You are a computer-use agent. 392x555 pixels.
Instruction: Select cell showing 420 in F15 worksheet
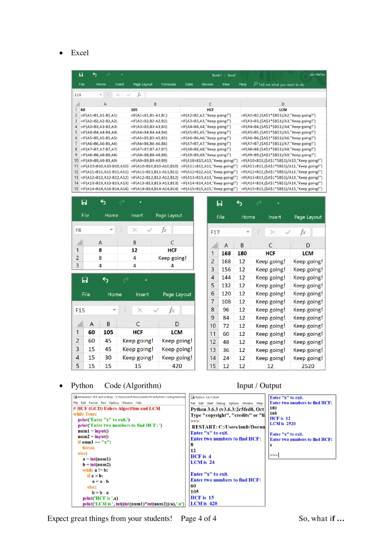(x=177, y=366)
